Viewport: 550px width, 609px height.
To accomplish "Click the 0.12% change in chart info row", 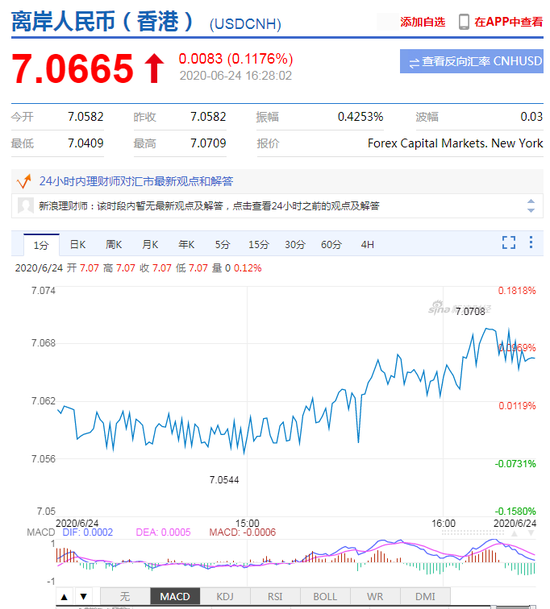I will click(247, 268).
